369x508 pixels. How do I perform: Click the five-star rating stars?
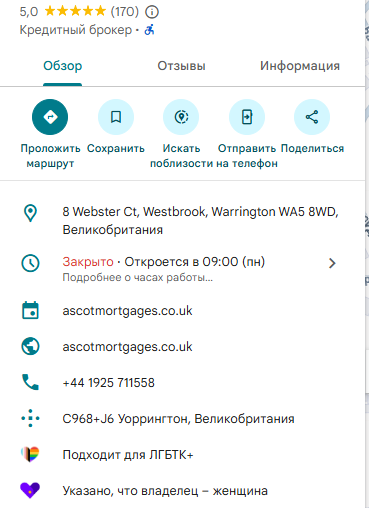75,11
